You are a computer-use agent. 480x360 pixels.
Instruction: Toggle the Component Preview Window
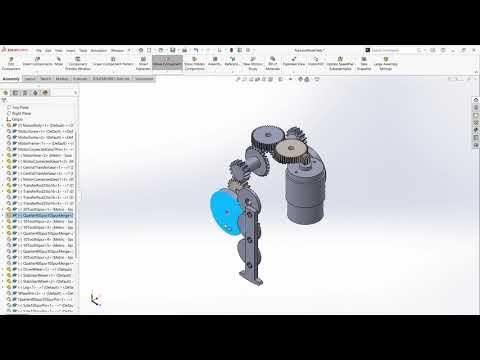tap(78, 63)
